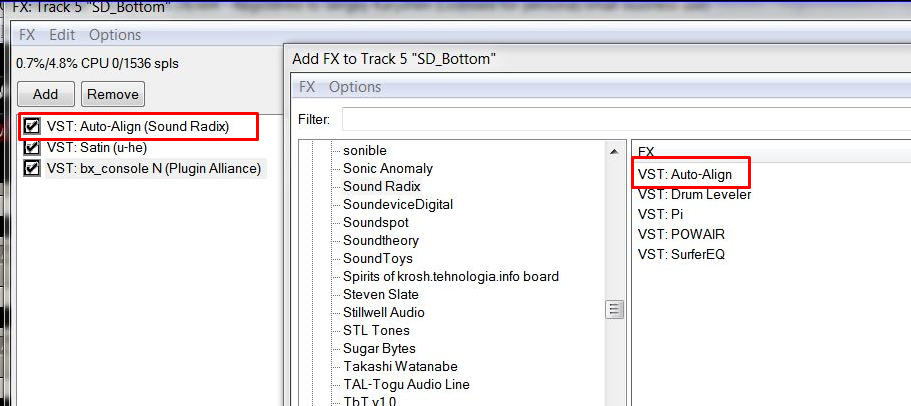The width and height of the screenshot is (911, 406).
Task: Select the Steven Slate developer folder
Action: point(380,294)
